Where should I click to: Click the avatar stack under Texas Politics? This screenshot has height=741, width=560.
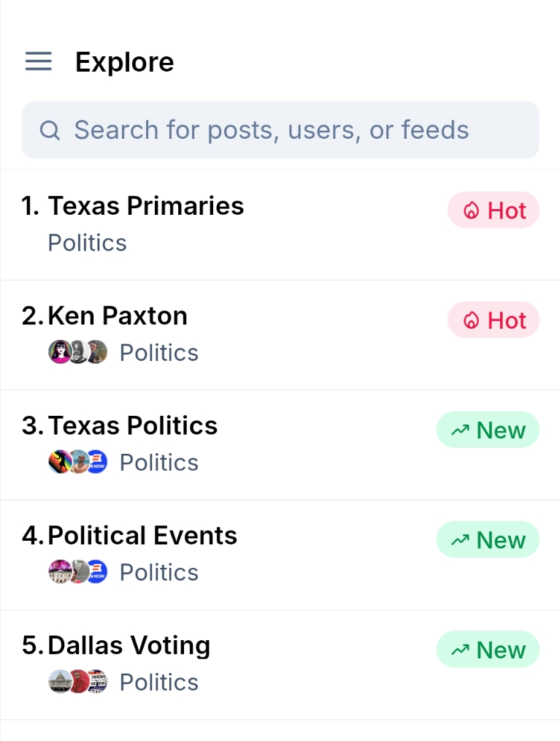point(78,462)
